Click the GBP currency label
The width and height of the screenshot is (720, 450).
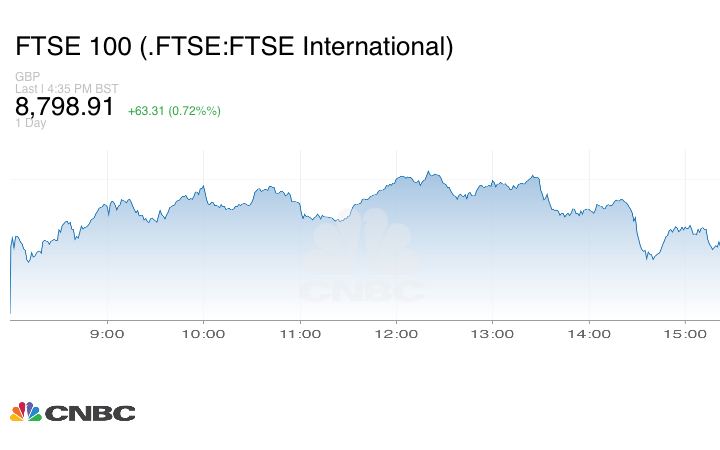[x=26, y=77]
